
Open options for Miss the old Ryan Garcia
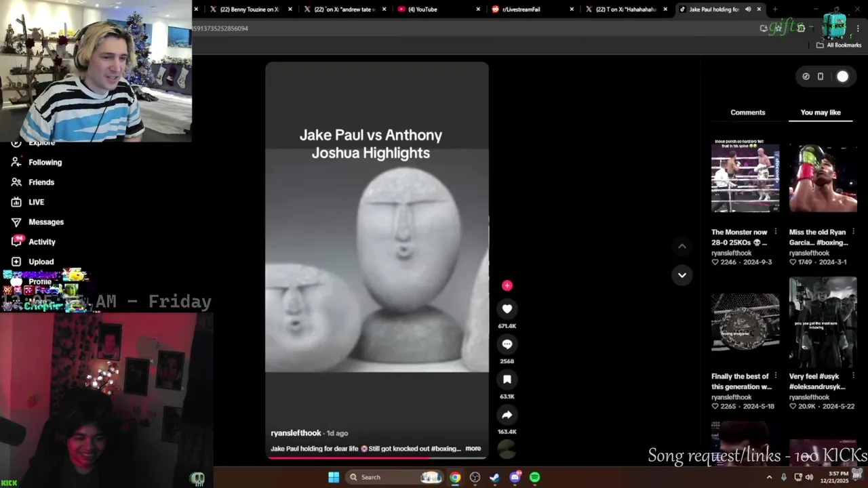pyautogui.click(x=854, y=232)
